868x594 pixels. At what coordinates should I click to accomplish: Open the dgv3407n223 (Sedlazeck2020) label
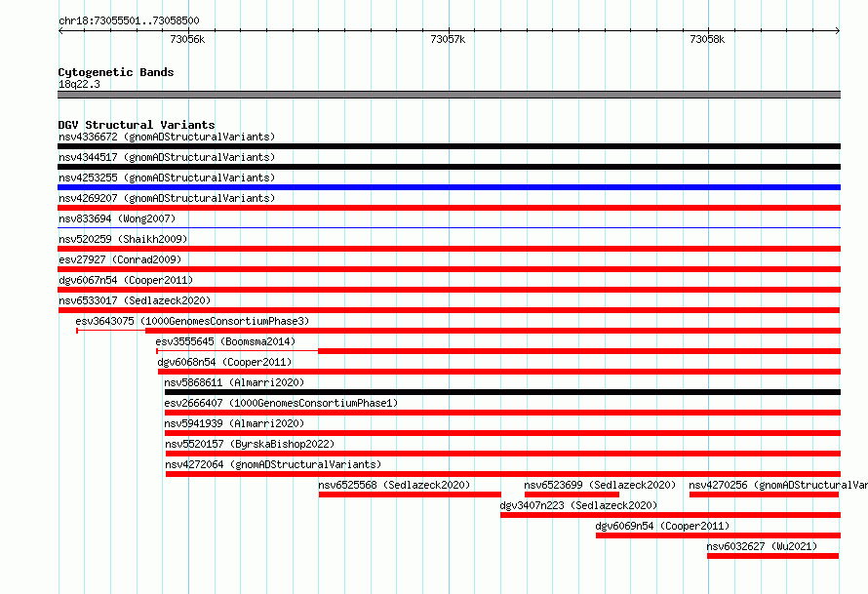578,505
